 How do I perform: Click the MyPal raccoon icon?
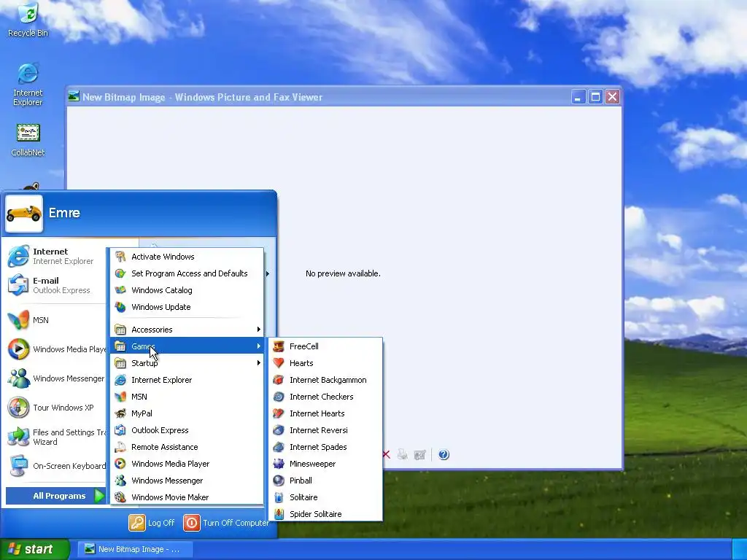[120, 413]
